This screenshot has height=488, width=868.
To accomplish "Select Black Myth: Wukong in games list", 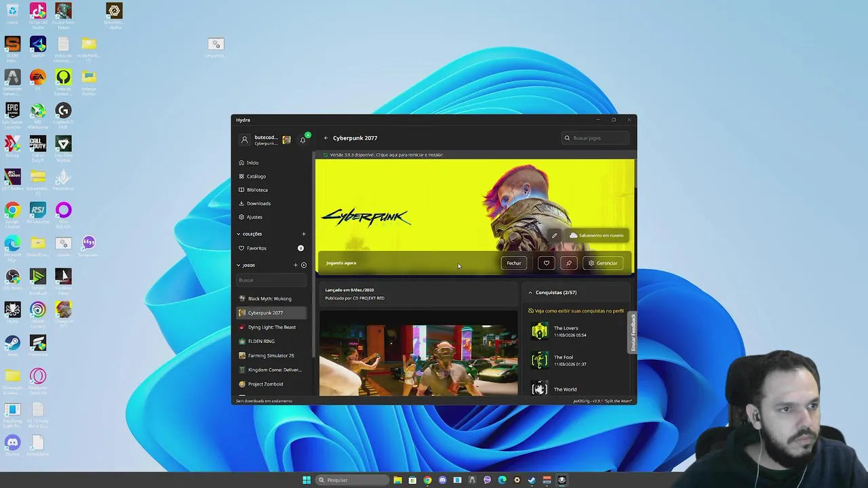I will 271,298.
